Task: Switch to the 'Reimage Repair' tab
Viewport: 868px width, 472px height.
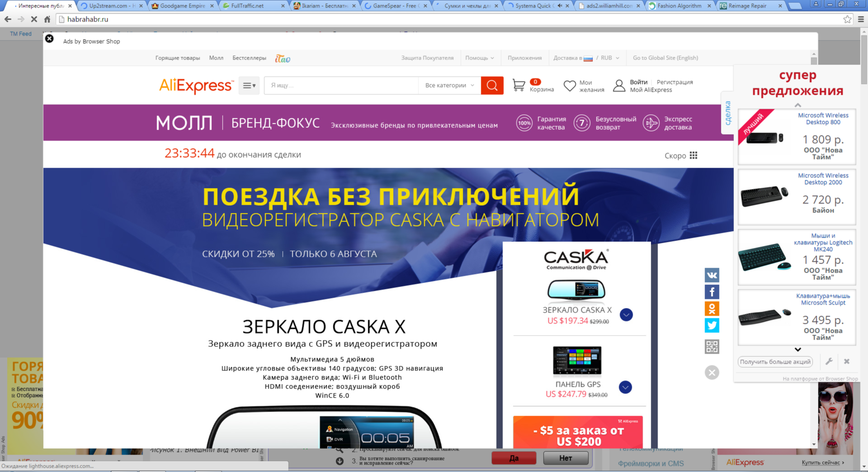Action: tap(750, 6)
